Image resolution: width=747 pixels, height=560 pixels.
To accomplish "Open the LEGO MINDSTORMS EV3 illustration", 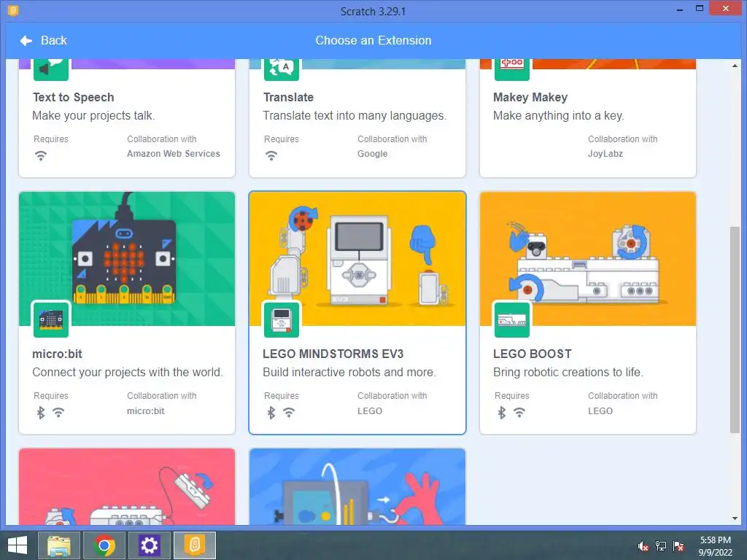I will point(357,259).
